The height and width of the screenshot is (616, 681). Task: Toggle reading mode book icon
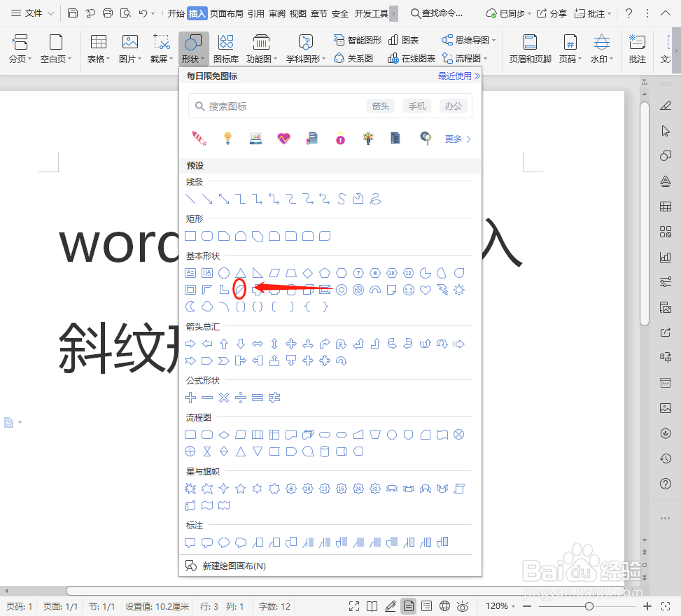(372, 606)
